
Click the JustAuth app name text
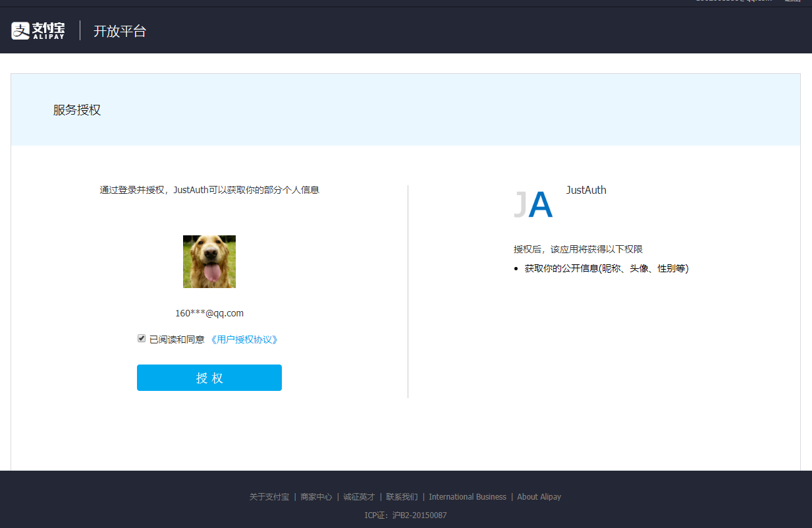pos(586,190)
